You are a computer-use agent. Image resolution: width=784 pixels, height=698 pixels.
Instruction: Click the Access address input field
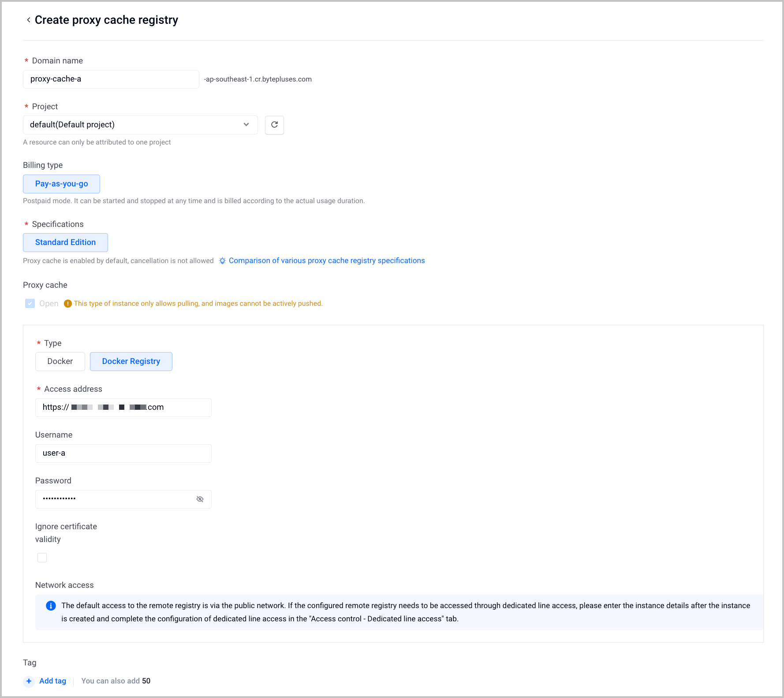point(123,408)
